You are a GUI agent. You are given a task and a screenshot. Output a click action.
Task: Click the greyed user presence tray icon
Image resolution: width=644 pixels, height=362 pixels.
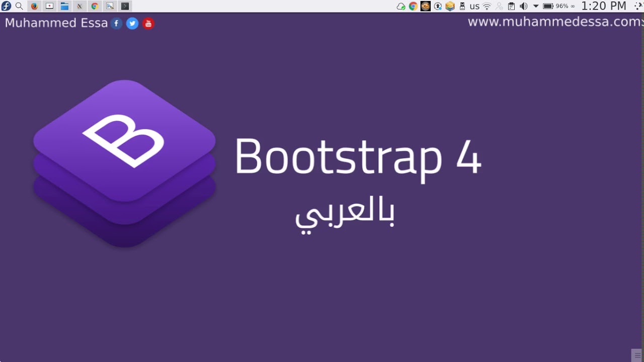[499, 6]
